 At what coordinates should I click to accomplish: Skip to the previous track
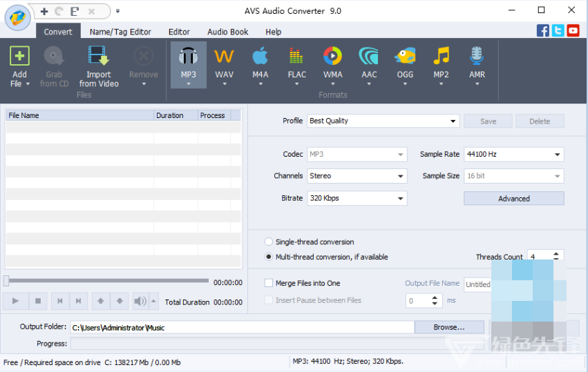[x=60, y=301]
